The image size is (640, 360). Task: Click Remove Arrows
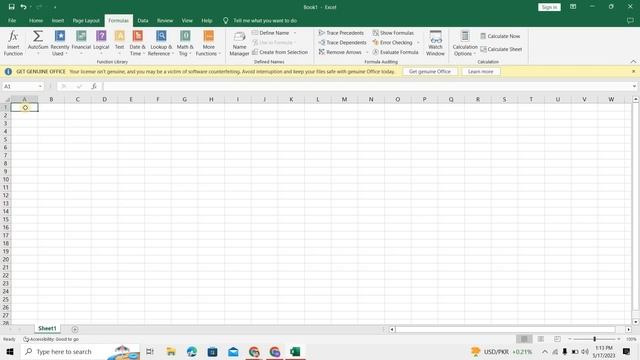340,52
